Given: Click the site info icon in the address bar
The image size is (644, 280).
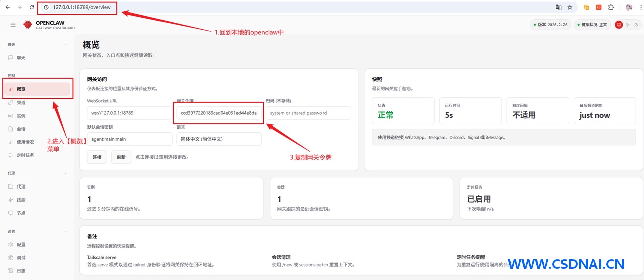Looking at the screenshot, I should 46,8.
